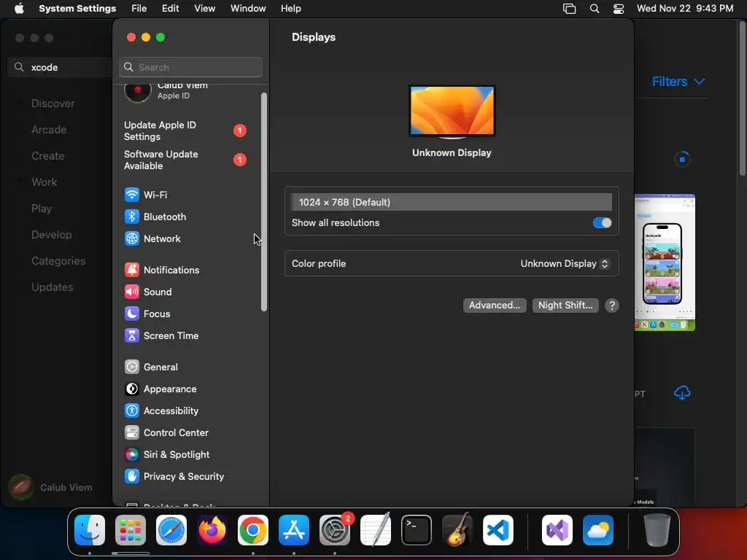Open Google Chrome from the Dock

point(253,530)
